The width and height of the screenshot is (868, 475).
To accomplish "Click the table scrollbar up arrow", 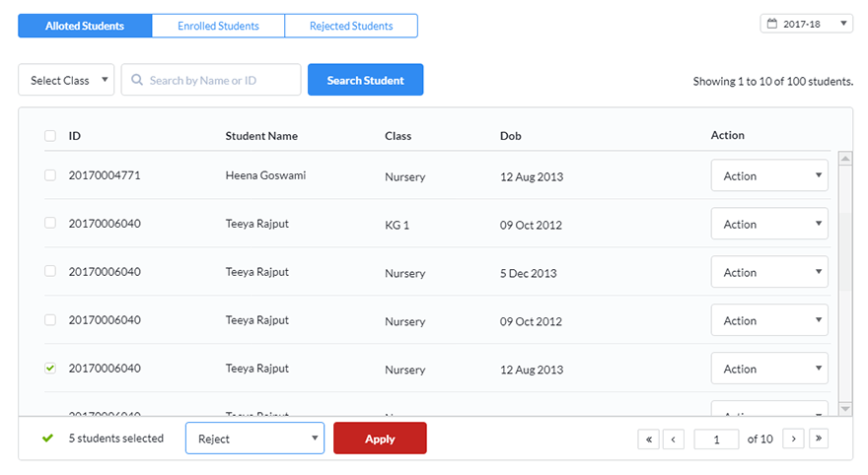I will pos(845,159).
